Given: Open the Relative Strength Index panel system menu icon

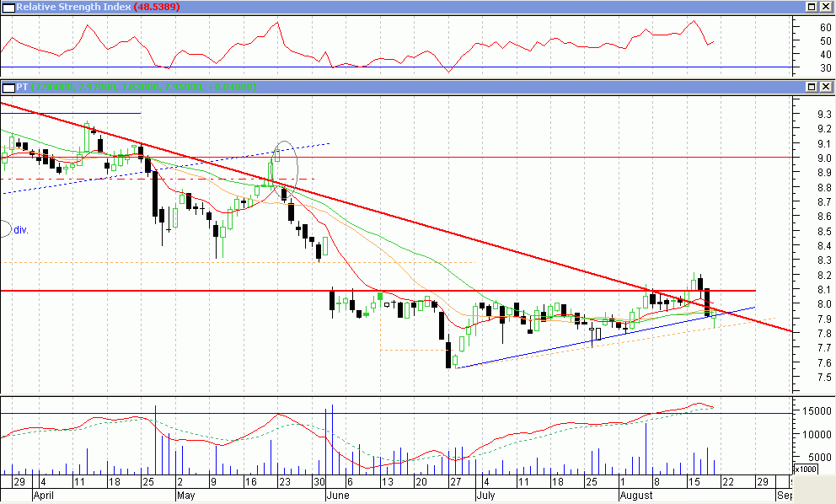Looking at the screenshot, I should coord(8,7).
